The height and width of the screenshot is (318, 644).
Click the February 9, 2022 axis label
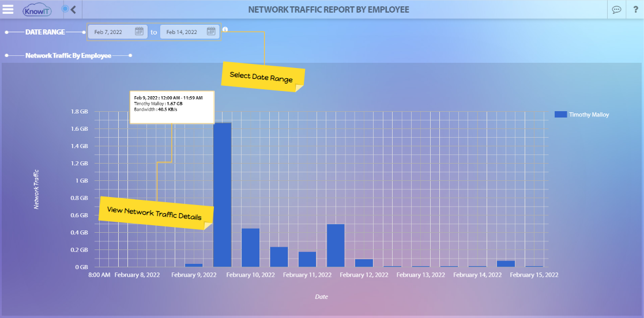[x=194, y=275]
